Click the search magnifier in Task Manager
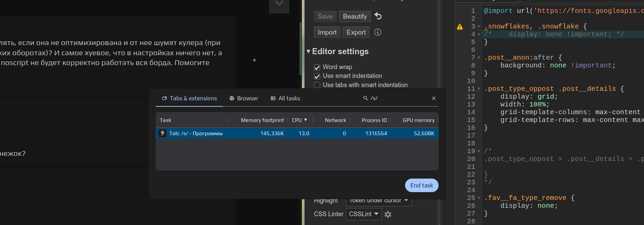The image size is (644, 225). pos(365,98)
